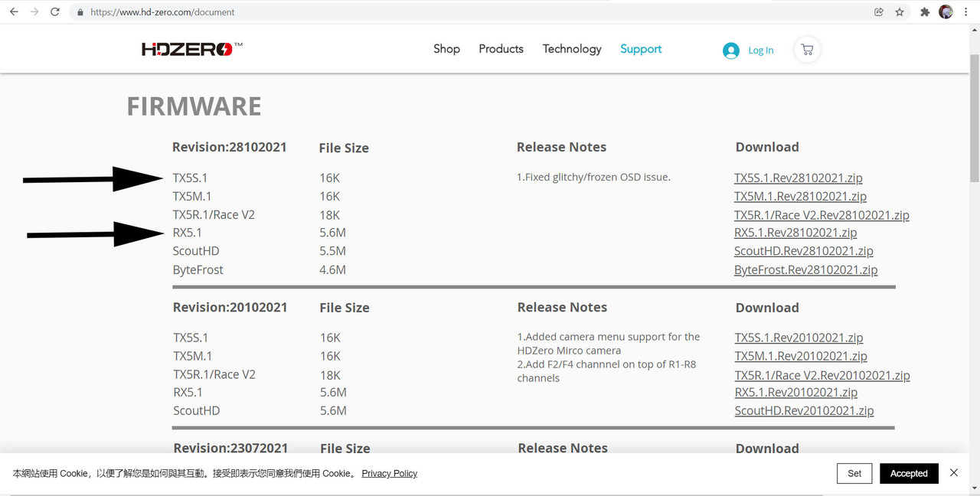Screen dimensions: 980x496
Task: Click the padlock site info icon
Action: click(80, 12)
